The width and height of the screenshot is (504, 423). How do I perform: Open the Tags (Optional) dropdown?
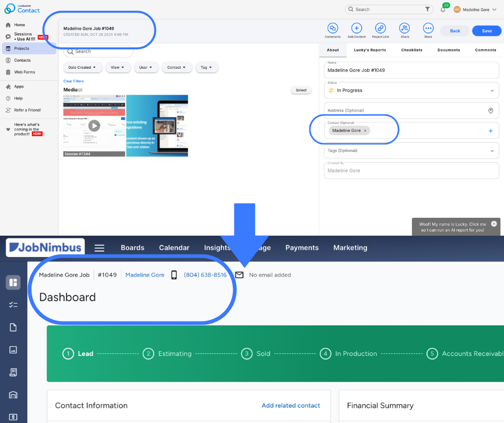tap(411, 151)
